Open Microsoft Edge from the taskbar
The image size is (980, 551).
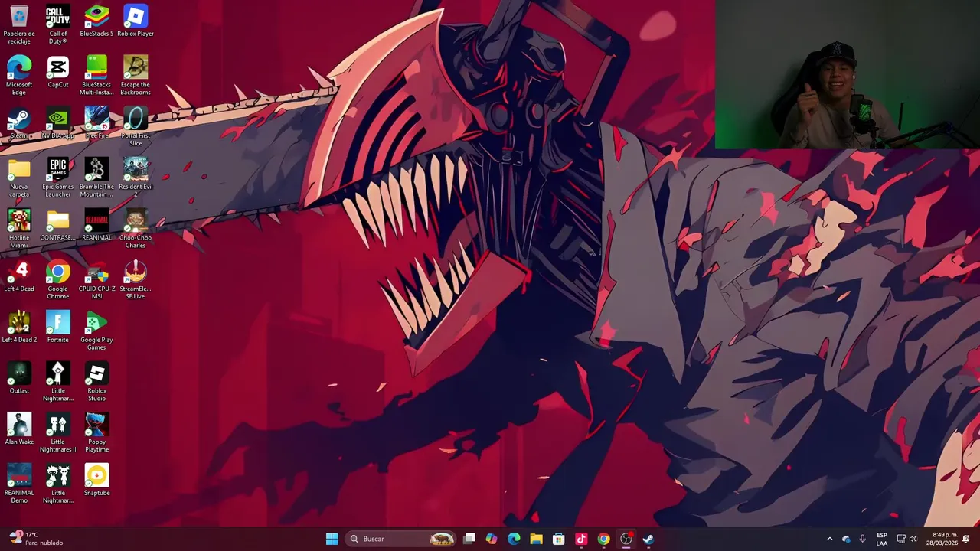514,539
